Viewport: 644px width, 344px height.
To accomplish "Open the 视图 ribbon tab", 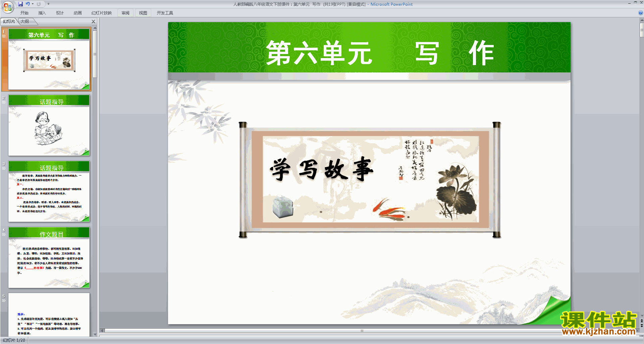I will 143,13.
